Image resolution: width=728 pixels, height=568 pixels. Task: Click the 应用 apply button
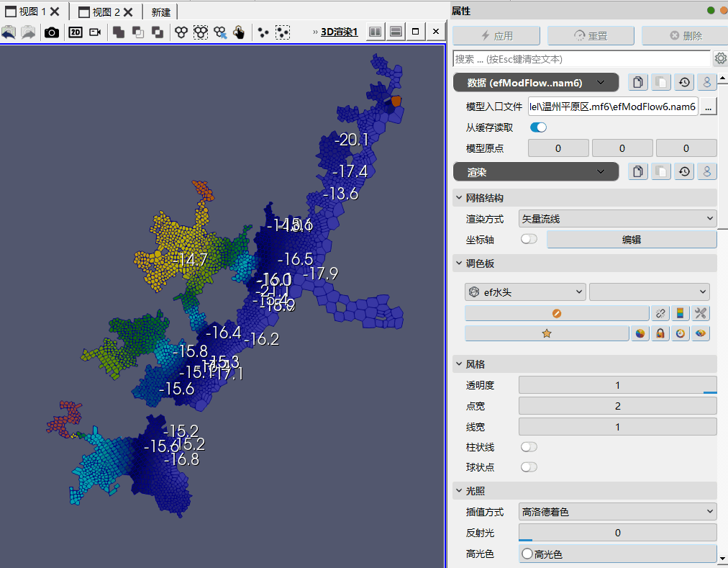pyautogui.click(x=496, y=35)
